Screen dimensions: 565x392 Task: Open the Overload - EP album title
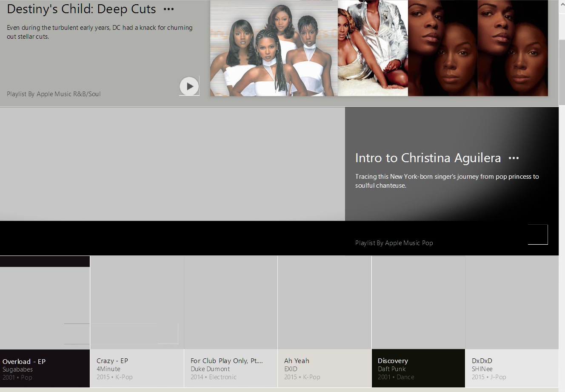click(x=24, y=361)
